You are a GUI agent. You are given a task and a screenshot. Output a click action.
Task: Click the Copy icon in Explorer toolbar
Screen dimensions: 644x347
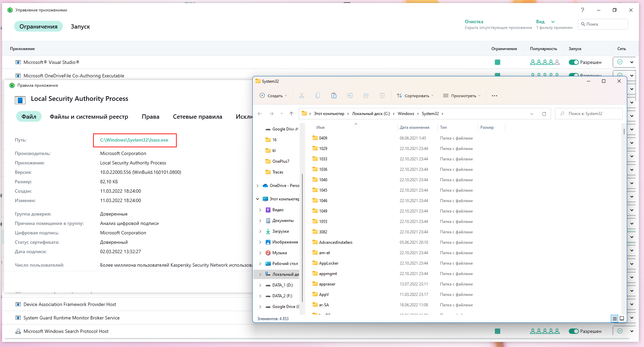click(x=318, y=96)
